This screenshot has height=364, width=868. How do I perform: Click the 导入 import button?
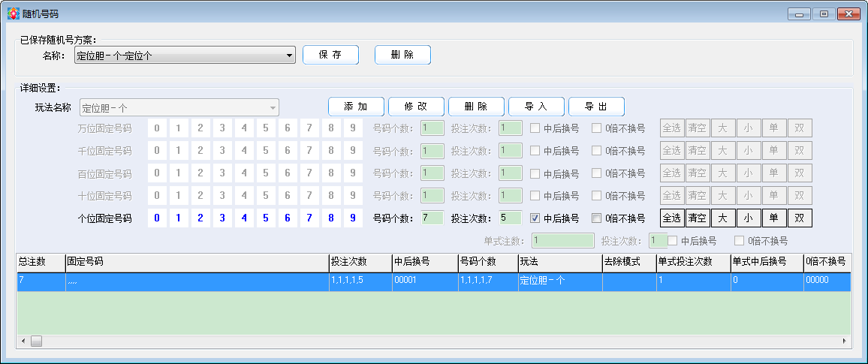(x=536, y=107)
